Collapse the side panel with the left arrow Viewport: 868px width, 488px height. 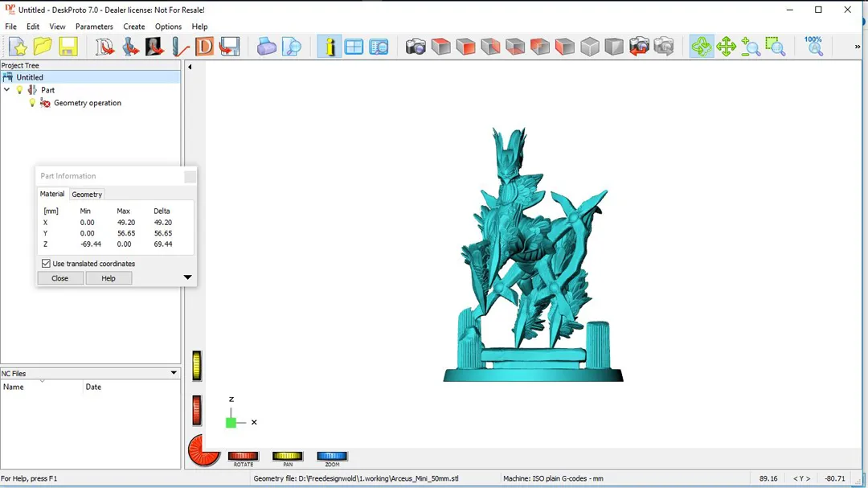[190, 67]
